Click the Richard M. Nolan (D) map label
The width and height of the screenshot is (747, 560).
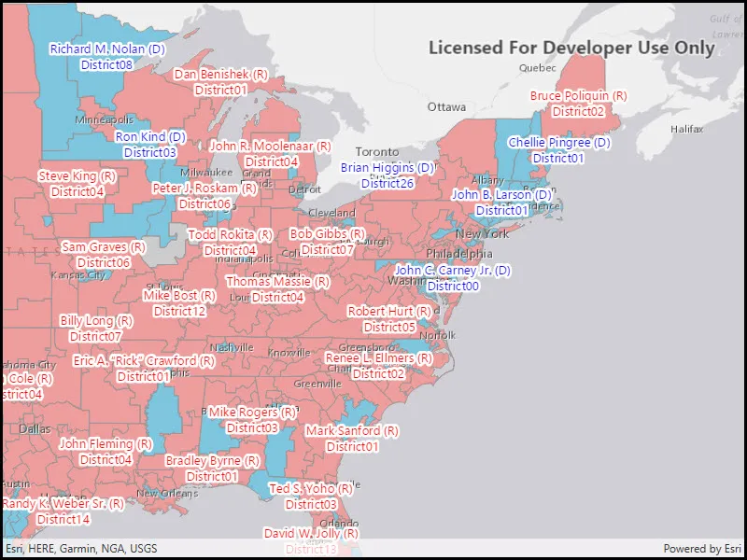pyautogui.click(x=107, y=57)
